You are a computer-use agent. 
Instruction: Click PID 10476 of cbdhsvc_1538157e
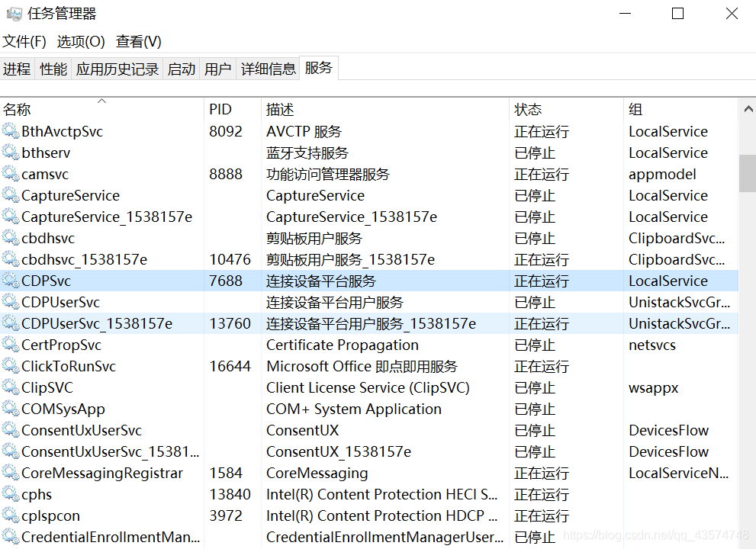point(230,260)
